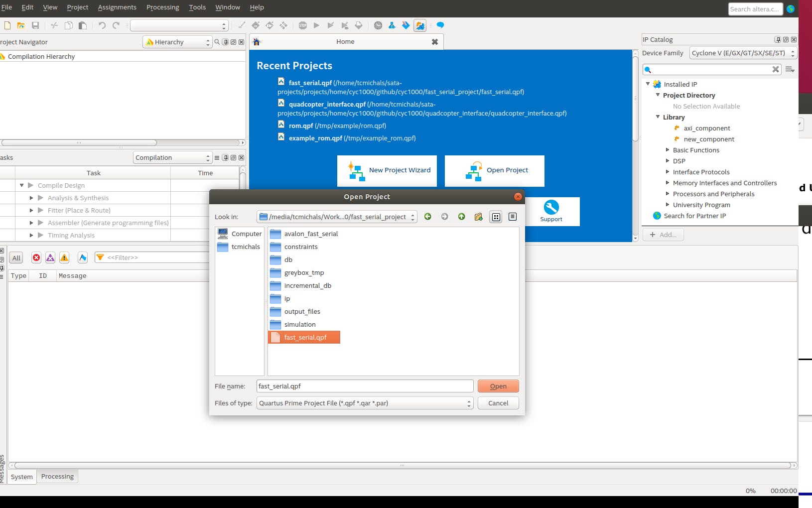
Task: Click the Project Navigator search magnifier icon
Action: tap(217, 42)
